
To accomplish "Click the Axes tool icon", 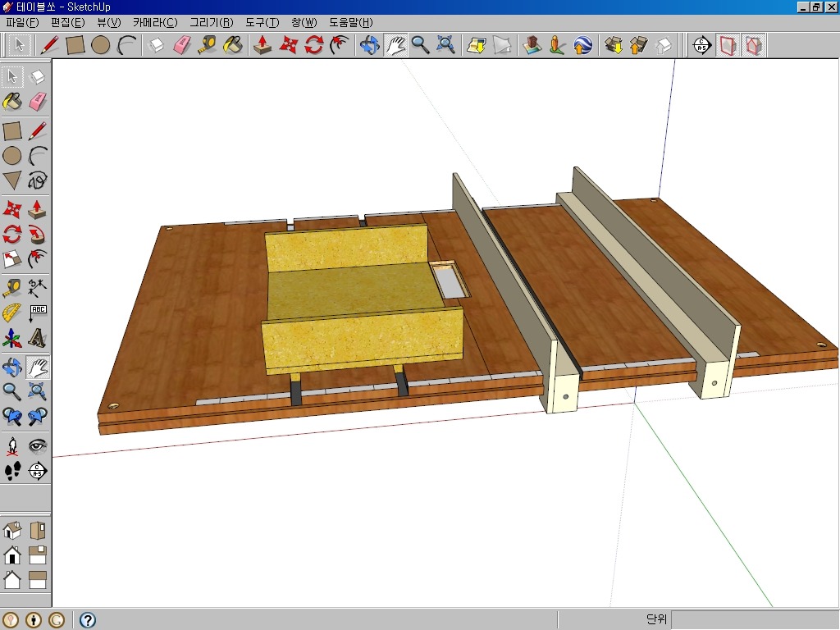I will pos(12,338).
